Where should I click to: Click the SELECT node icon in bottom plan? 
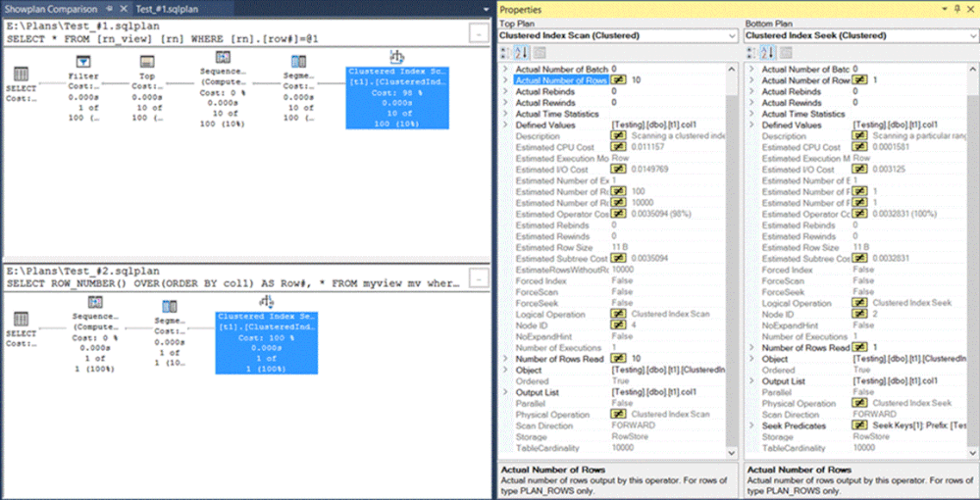click(x=21, y=319)
